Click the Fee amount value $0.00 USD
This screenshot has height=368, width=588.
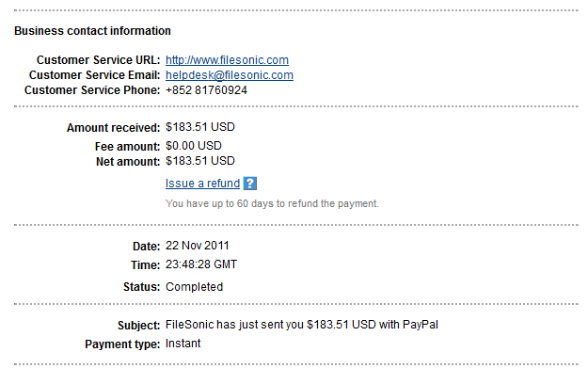194,146
